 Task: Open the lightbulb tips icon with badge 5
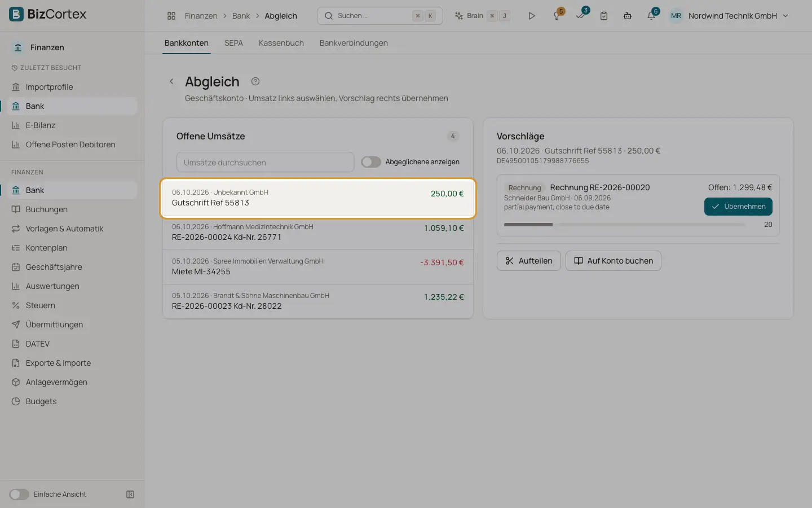click(x=557, y=16)
